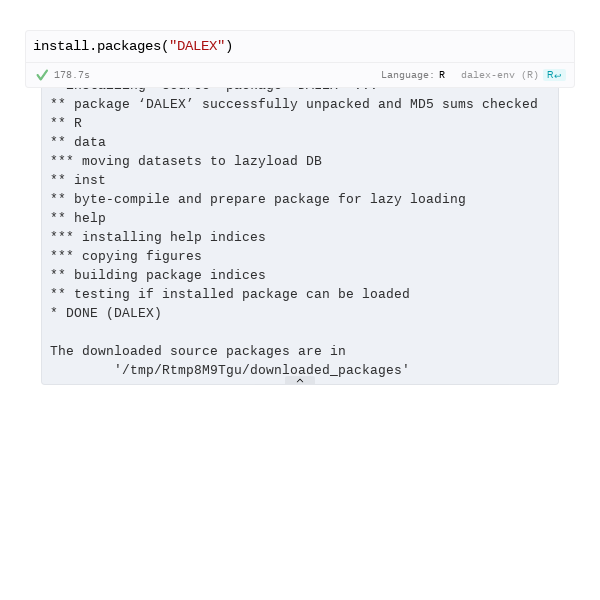The height and width of the screenshot is (600, 600).
Task: Click the 'building package indices' output line
Action: (x=158, y=275)
